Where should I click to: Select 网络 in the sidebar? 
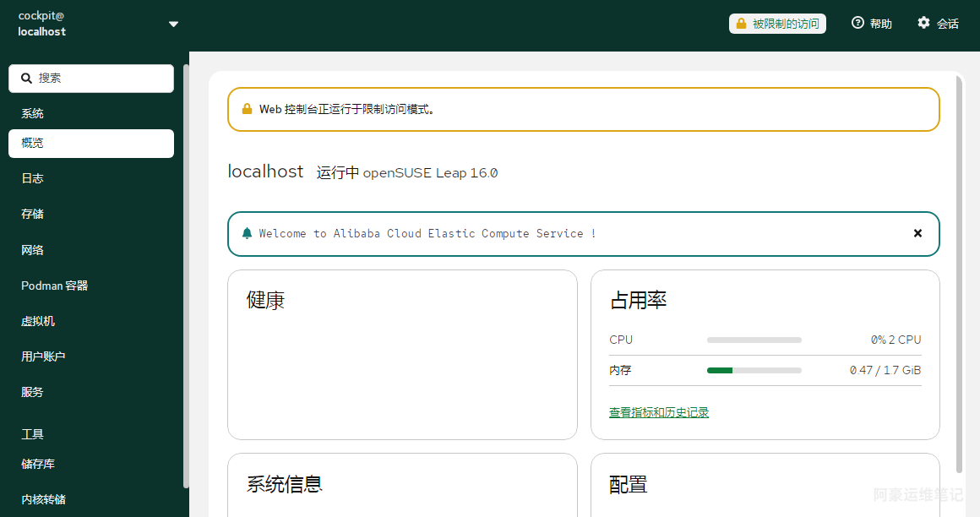[x=32, y=250]
